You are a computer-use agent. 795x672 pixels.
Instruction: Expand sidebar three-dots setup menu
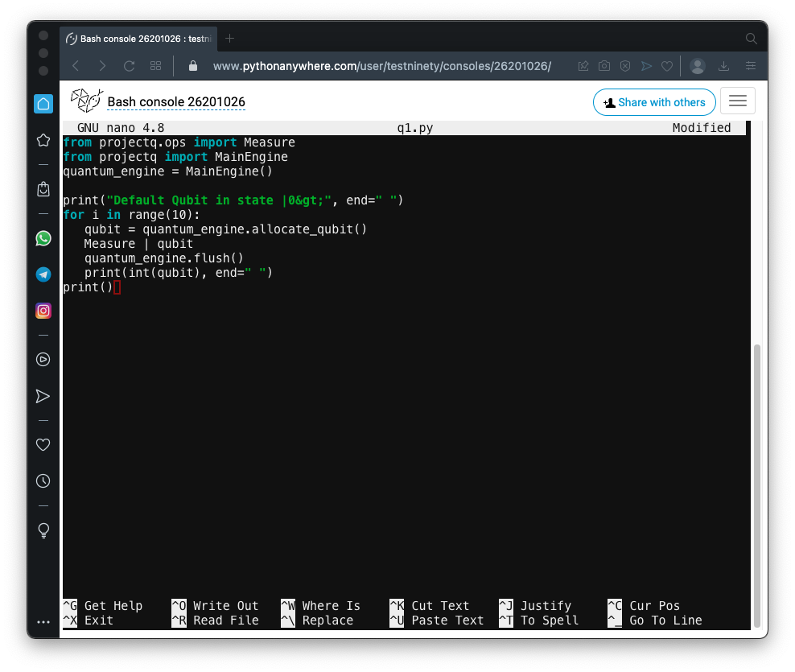click(43, 621)
